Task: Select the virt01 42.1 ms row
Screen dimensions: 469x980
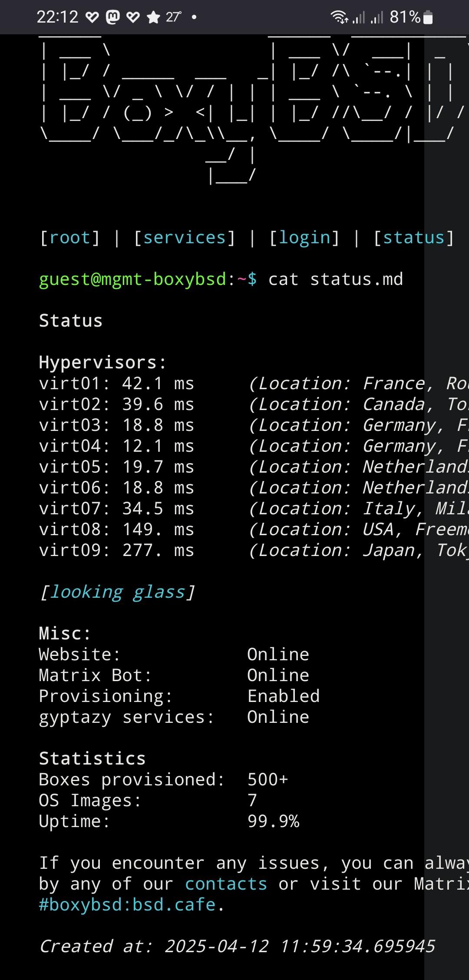Action: (254, 384)
